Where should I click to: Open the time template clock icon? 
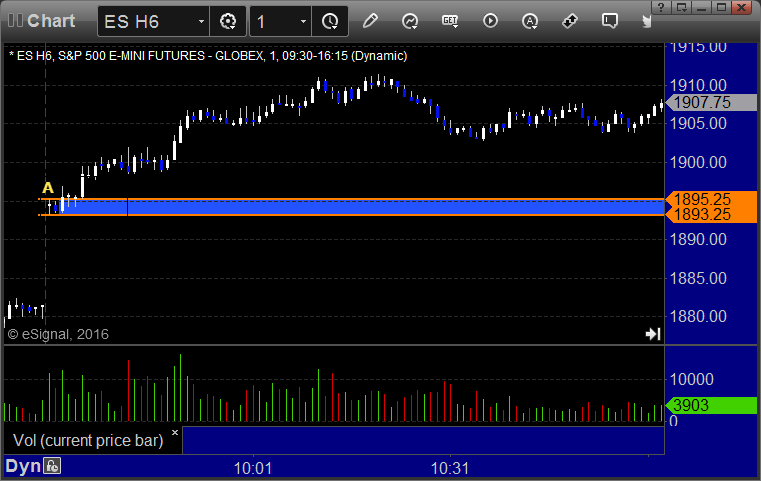(330, 21)
